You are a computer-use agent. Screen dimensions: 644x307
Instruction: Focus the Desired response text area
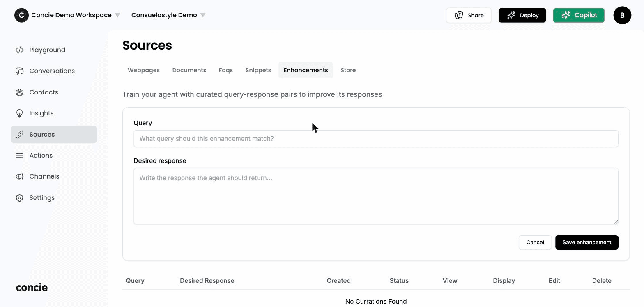[376, 196]
